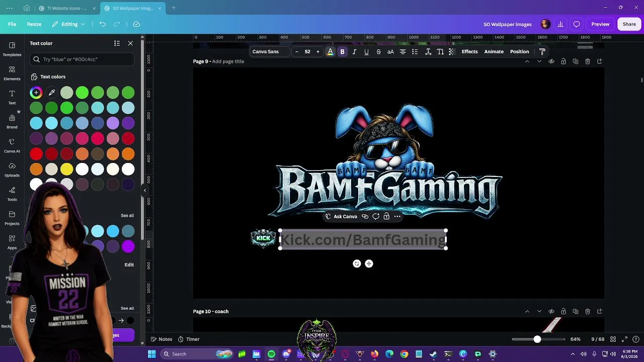This screenshot has width=644, height=362.
Task: Click Ask Canva in the floating toolbar
Action: tap(341, 217)
